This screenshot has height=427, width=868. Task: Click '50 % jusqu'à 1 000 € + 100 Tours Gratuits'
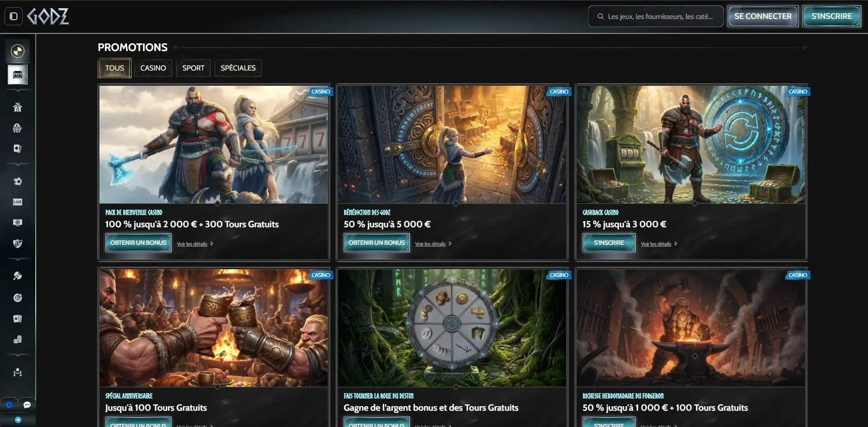665,408
